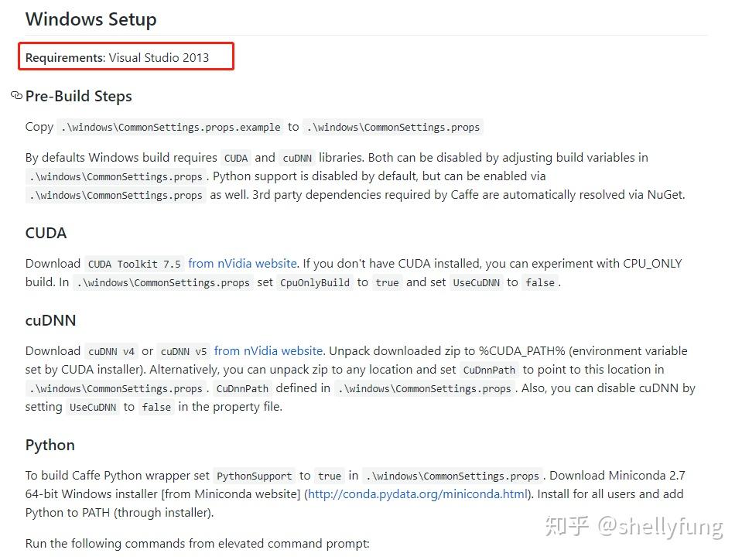Viewport: 742px width, 560px height.
Task: Click the CUDA section heading
Action: pyautogui.click(x=46, y=233)
